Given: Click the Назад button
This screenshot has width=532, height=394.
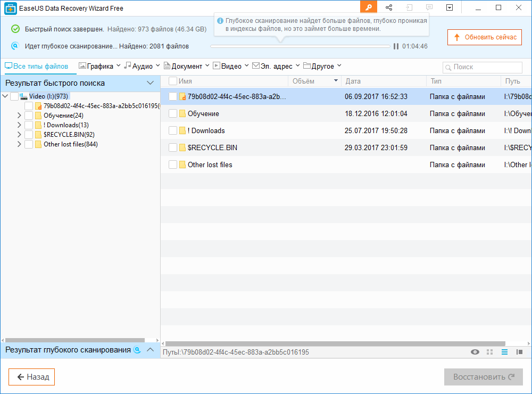Looking at the screenshot, I should point(32,377).
